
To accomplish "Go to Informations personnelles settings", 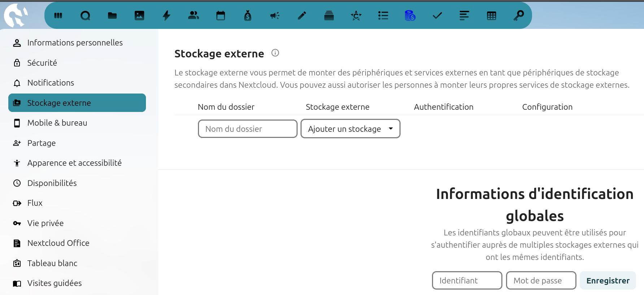I will click(x=77, y=43).
